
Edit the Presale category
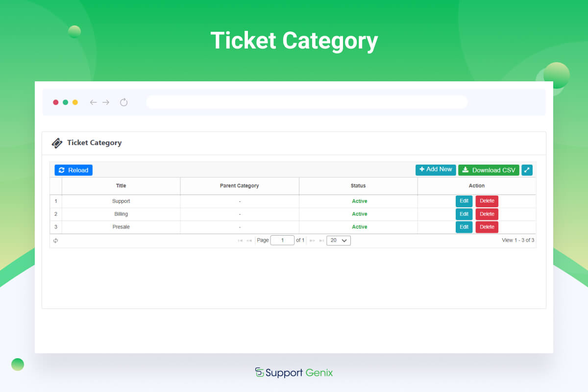coord(464,227)
